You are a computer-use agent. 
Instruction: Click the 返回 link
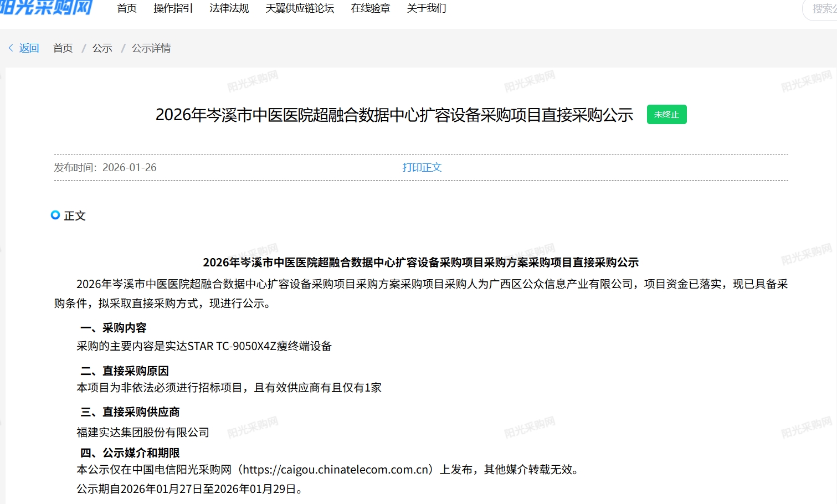[x=29, y=48]
